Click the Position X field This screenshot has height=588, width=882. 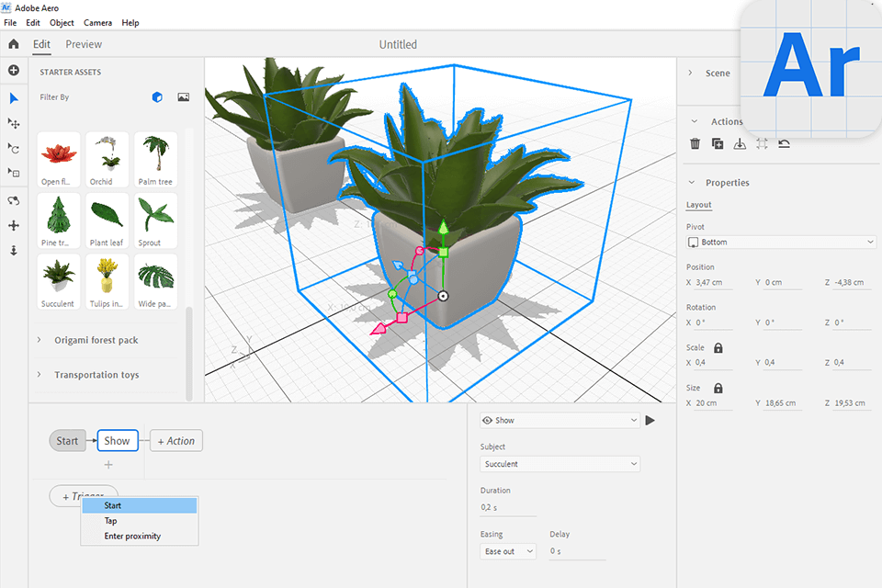click(x=714, y=282)
